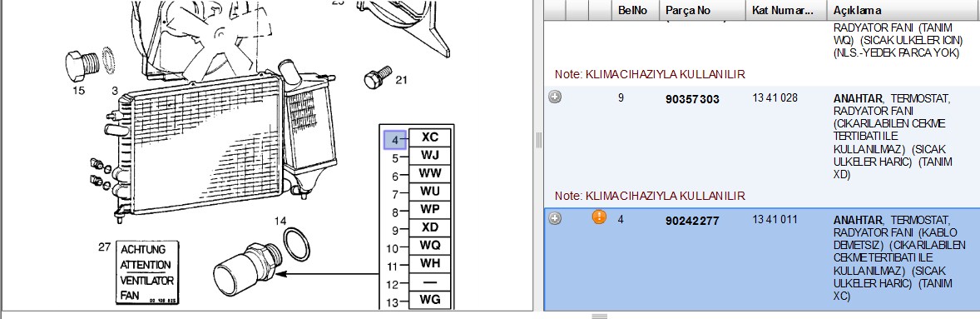Click code WH in the diagram table

430,263
